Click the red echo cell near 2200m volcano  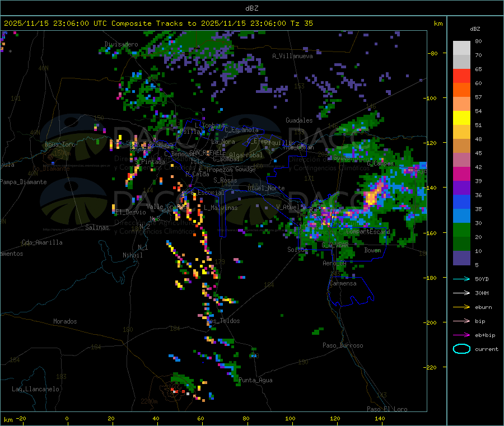click(176, 391)
